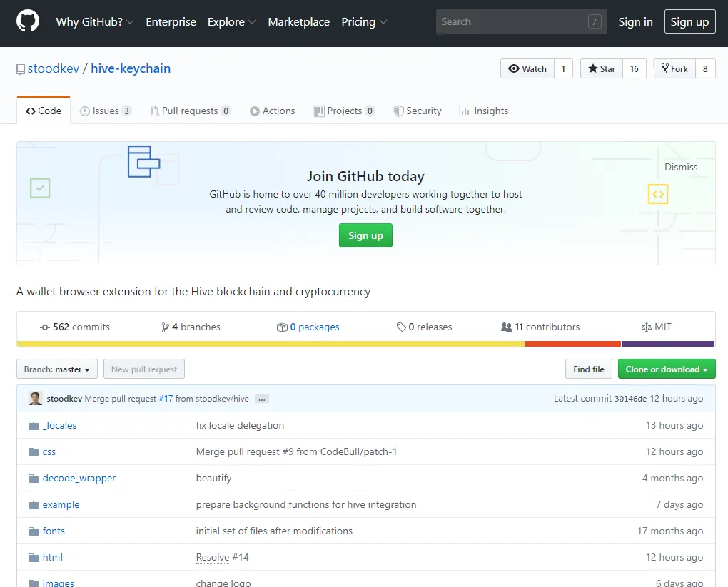Click the law scale icon beside MIT
Viewport: 728px width, 587px height.
(647, 327)
